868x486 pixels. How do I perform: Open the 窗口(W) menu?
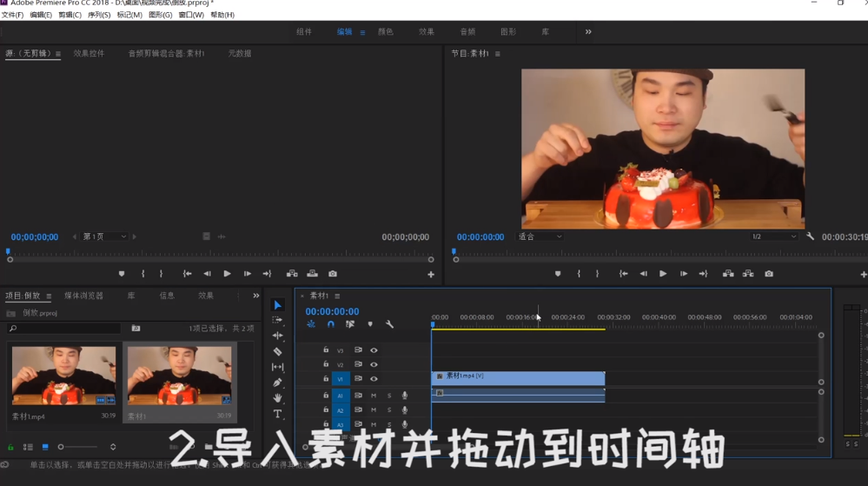(191, 15)
